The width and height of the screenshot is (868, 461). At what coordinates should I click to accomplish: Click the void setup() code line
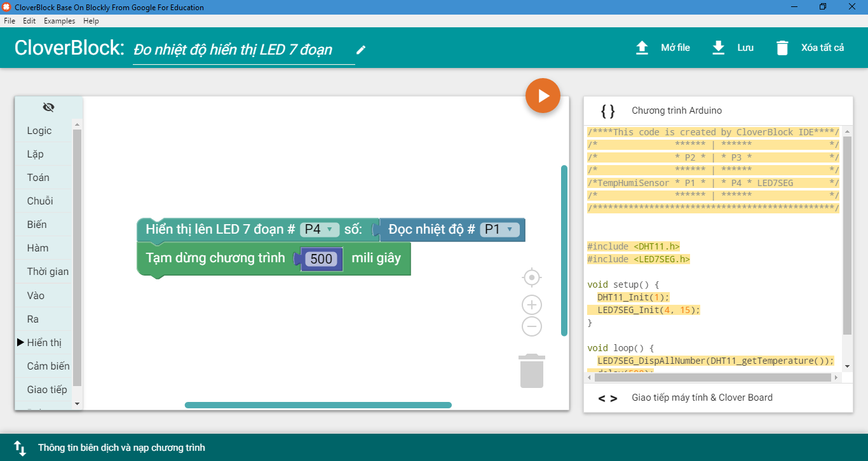point(623,284)
